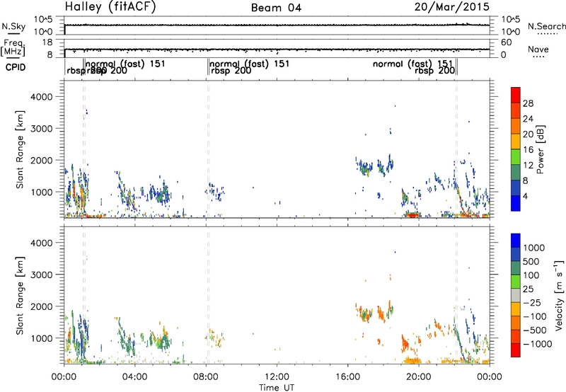Viewport: 566px width, 392px height.
Task: Click the '16:00' time axis label
Action: point(347,377)
